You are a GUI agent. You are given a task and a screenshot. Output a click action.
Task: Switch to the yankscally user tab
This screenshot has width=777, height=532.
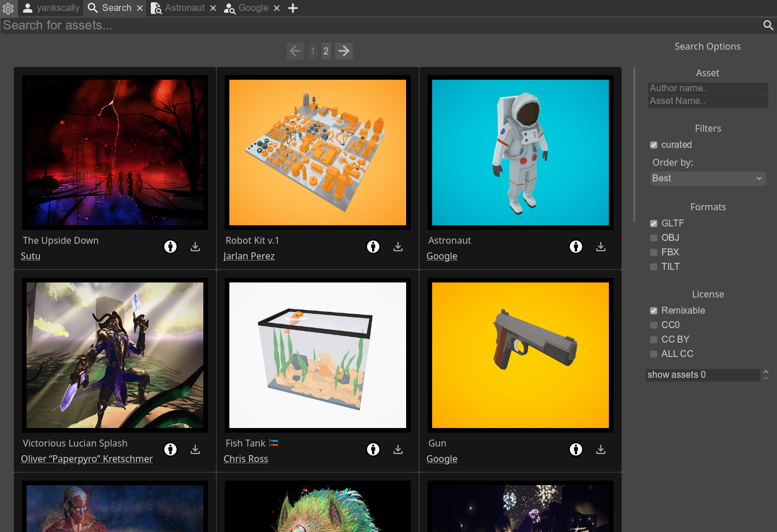click(51, 8)
